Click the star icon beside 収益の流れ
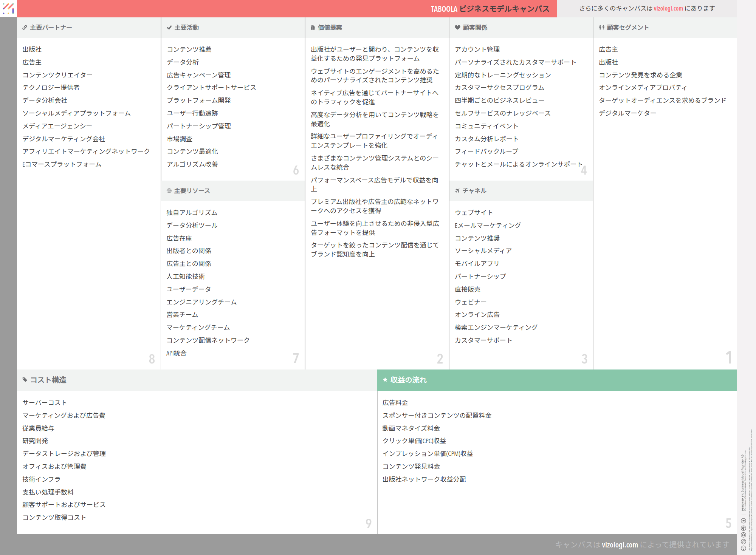 tap(385, 380)
